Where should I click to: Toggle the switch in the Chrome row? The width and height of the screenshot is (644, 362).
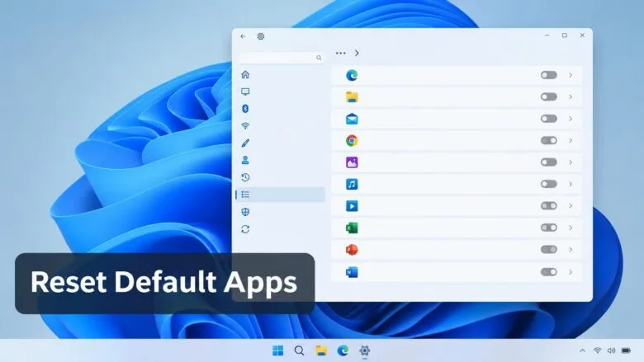coord(549,140)
